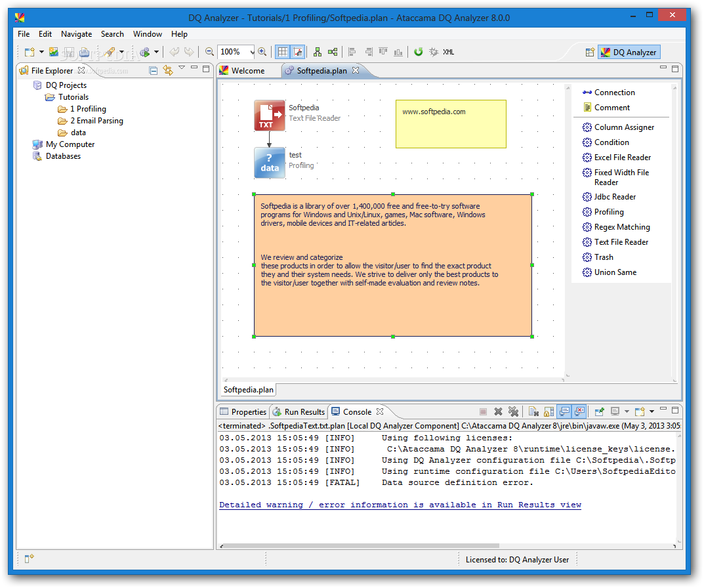Pick Column Assigner from palette

[618, 127]
